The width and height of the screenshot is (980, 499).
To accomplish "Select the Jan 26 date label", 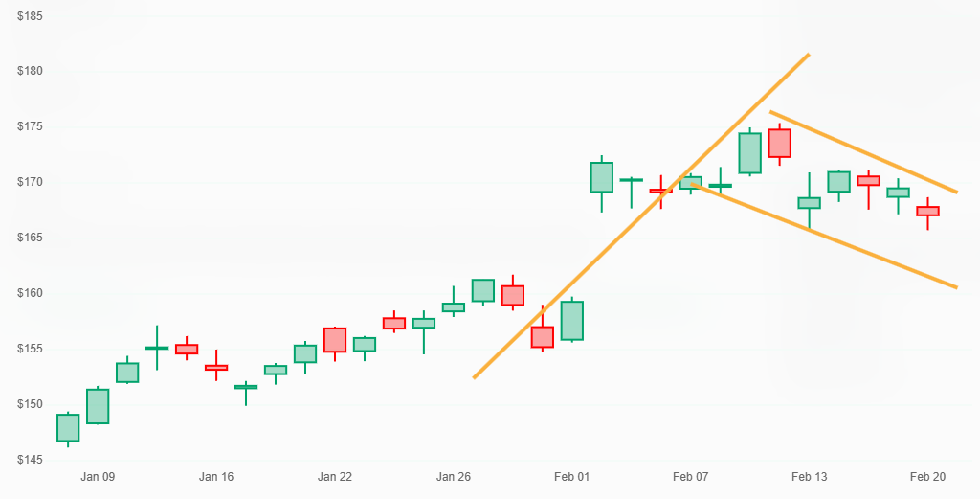I will pos(454,476).
